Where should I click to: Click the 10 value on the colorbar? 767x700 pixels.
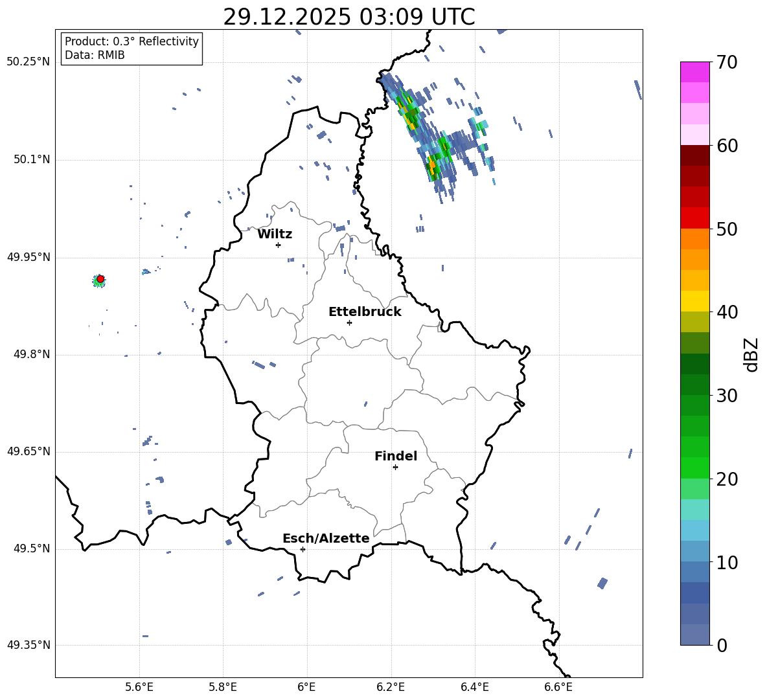pyautogui.click(x=727, y=562)
